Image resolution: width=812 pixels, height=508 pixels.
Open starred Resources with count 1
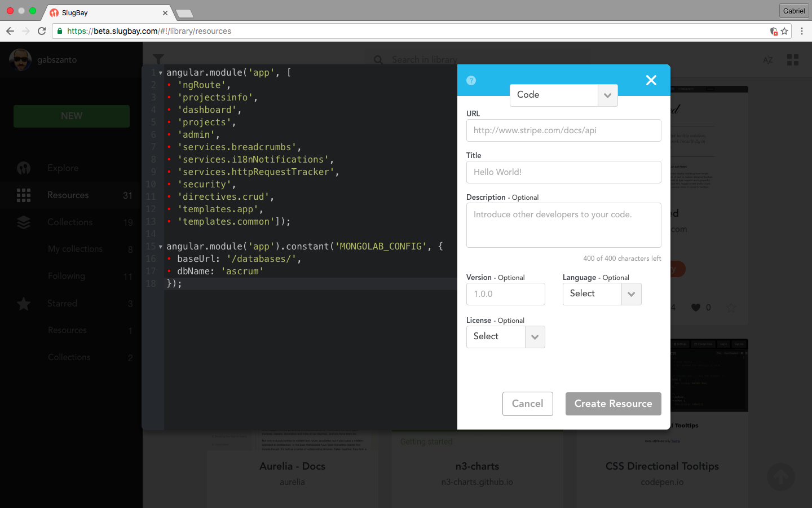[x=71, y=330]
